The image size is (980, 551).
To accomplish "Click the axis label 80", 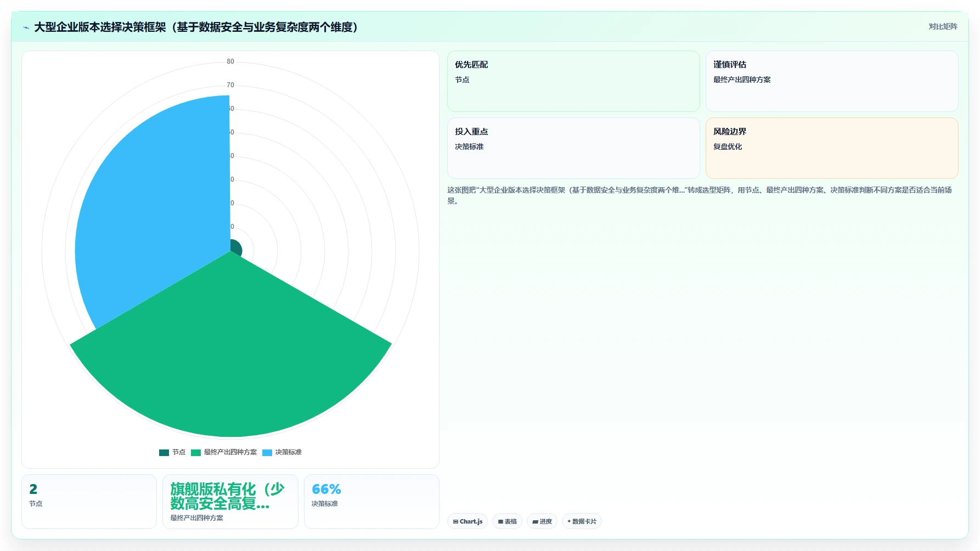I will pos(230,61).
